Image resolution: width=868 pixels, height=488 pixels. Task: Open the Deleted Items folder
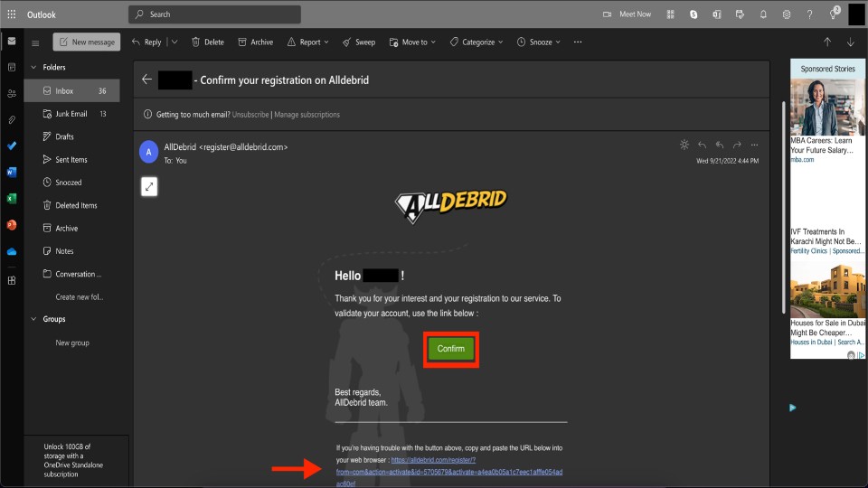click(x=72, y=205)
